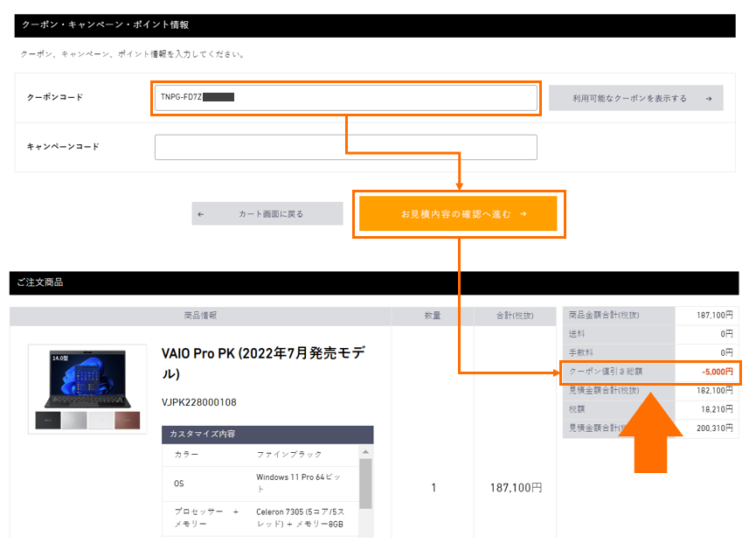Click the 商品金額合計 amount 187,100円
Screen dimensions: 756x557
pos(715,315)
